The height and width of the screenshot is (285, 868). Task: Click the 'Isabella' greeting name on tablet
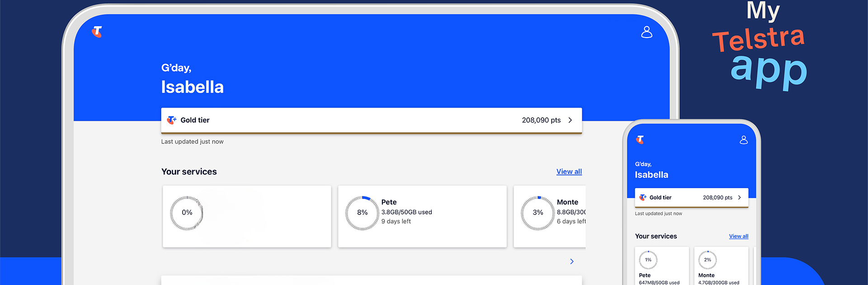coord(193,87)
